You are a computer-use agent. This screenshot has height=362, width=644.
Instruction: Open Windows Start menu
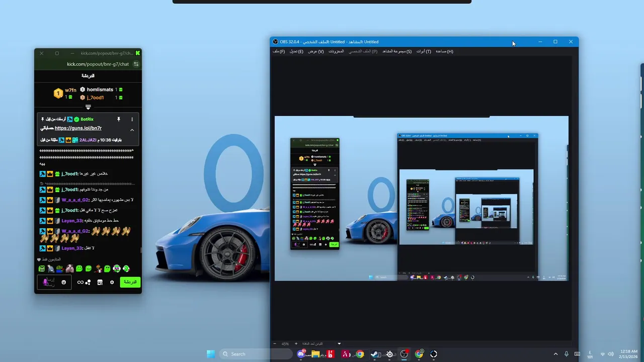(211, 354)
